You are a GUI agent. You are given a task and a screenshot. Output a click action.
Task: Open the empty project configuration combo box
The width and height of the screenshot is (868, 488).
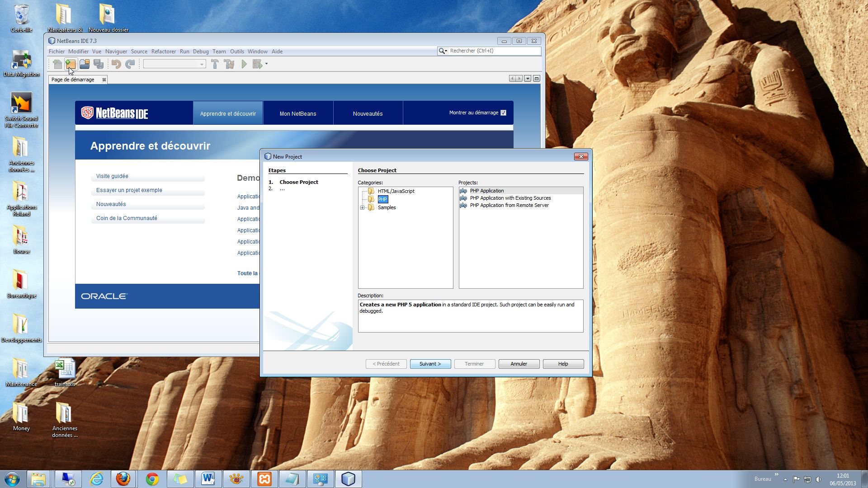pyautogui.click(x=175, y=64)
